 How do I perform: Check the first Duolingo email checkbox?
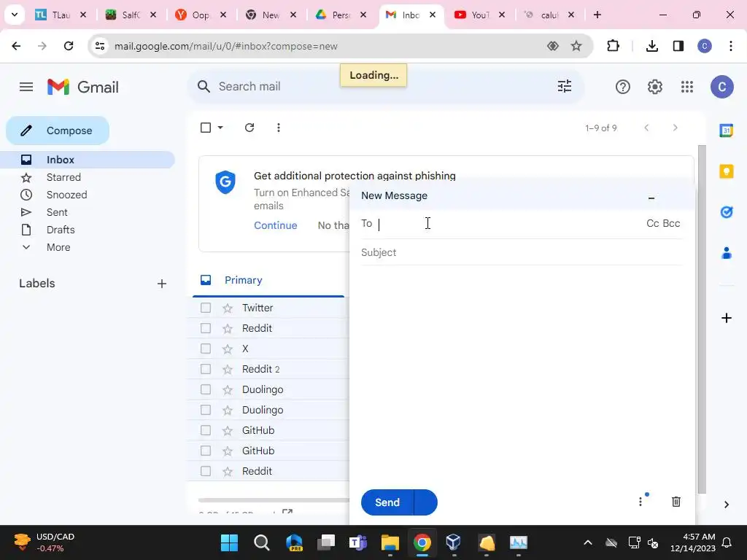pos(205,389)
